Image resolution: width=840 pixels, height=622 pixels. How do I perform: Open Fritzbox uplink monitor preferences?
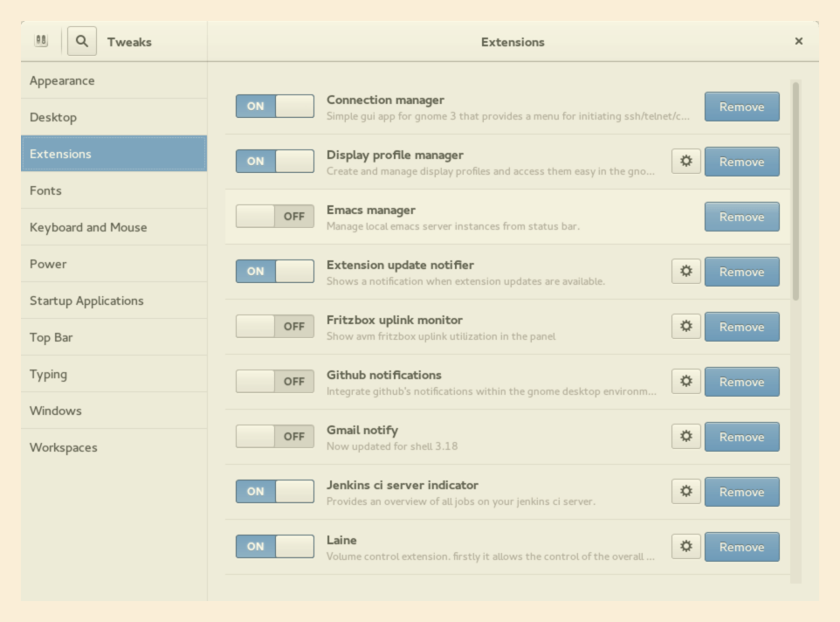coord(685,327)
